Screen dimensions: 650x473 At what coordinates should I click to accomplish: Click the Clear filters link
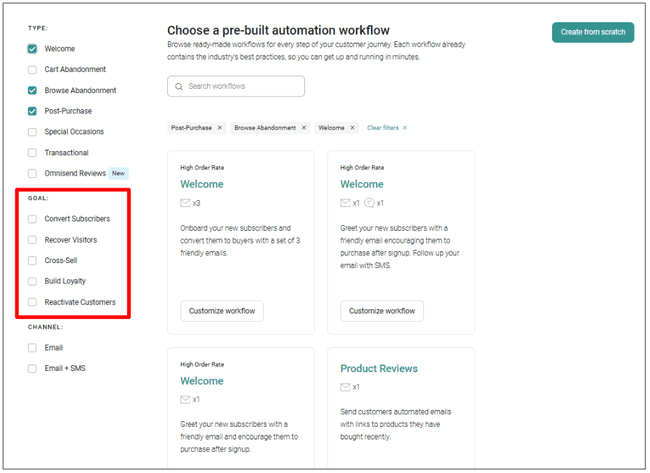[382, 128]
